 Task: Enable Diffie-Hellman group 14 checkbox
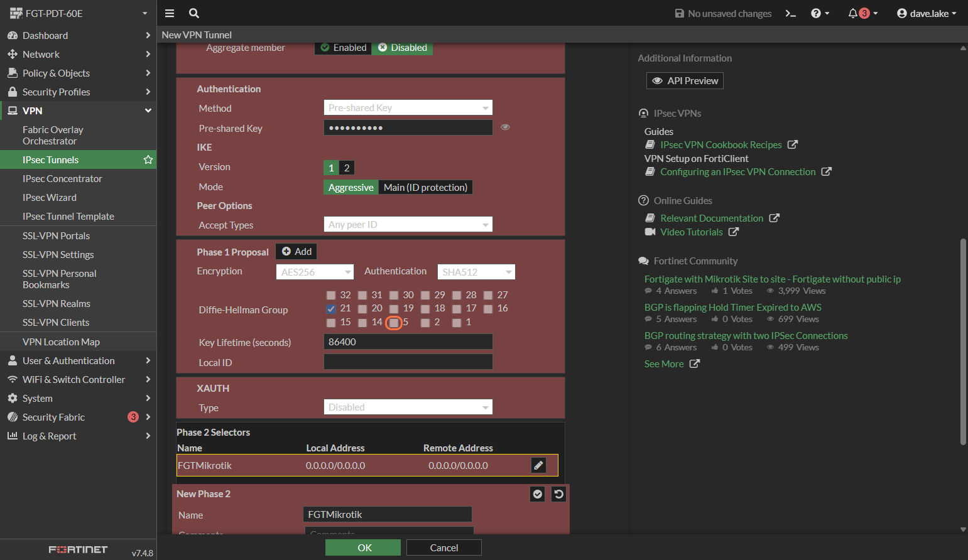362,323
